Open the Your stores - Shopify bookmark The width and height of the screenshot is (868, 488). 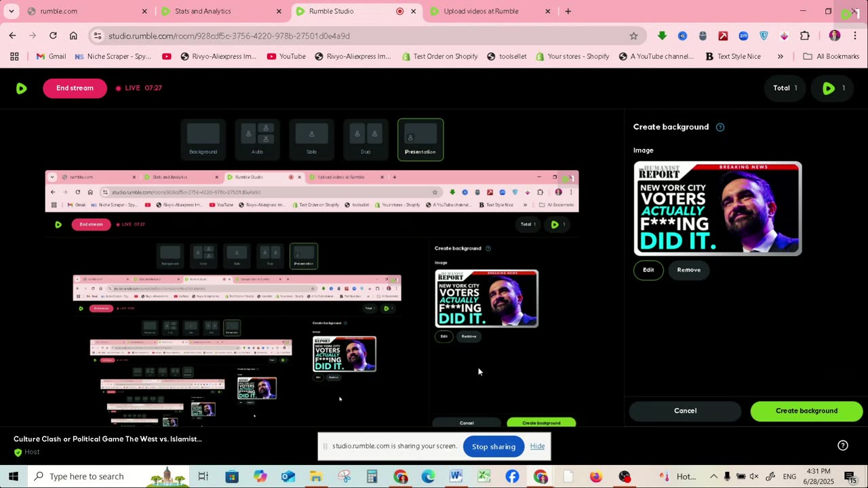(x=572, y=56)
